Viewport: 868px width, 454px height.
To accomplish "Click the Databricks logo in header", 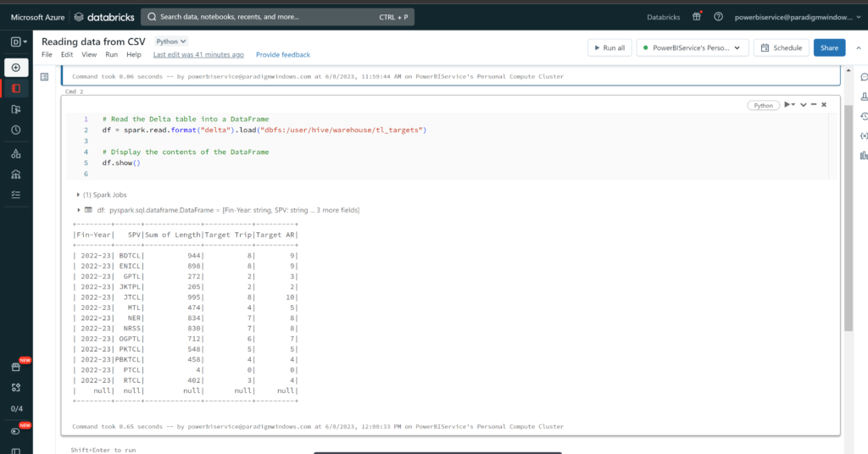I will (x=104, y=17).
